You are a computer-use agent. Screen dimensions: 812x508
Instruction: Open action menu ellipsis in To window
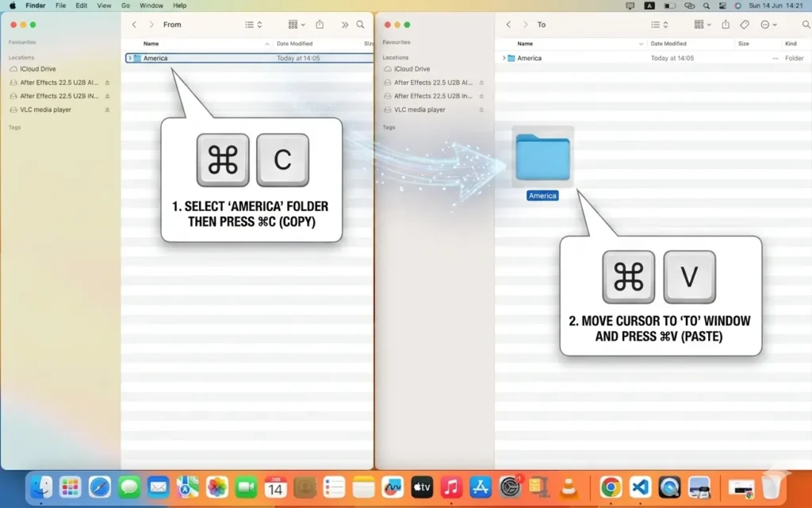coord(768,25)
